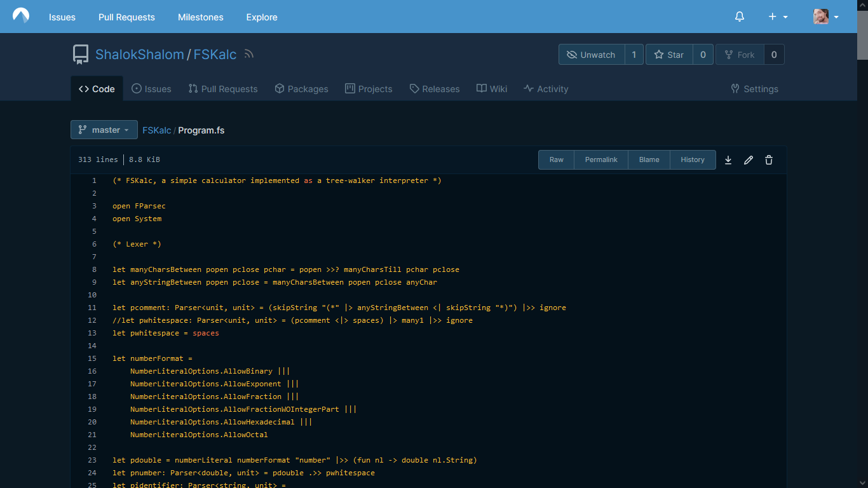The width and height of the screenshot is (868, 488).
Task: Click the FSKalc breadcrumb link
Action: tap(156, 130)
